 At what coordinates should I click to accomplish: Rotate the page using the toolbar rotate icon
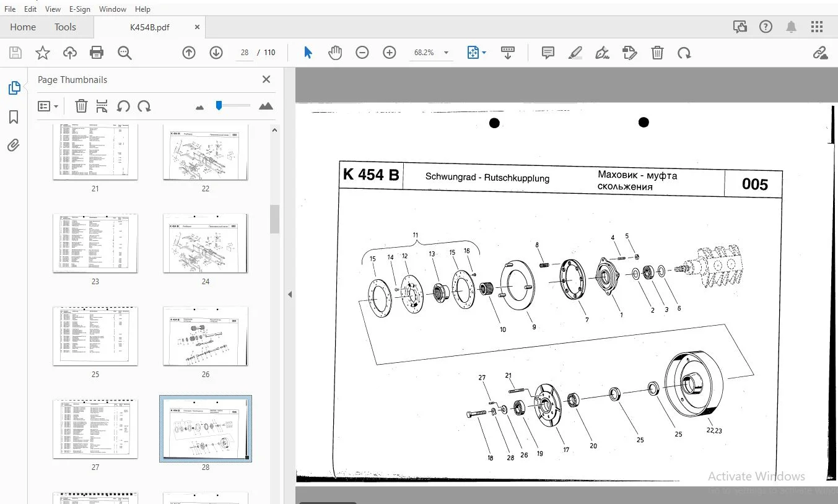click(684, 53)
